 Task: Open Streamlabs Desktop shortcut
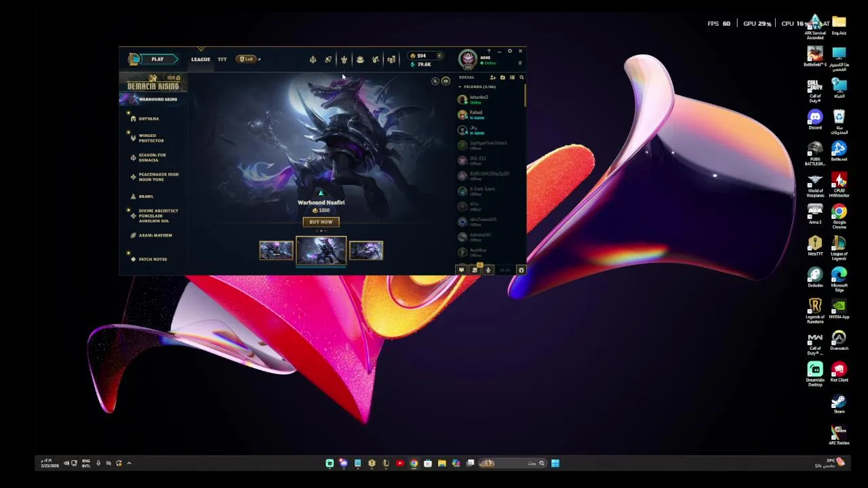coord(814,373)
